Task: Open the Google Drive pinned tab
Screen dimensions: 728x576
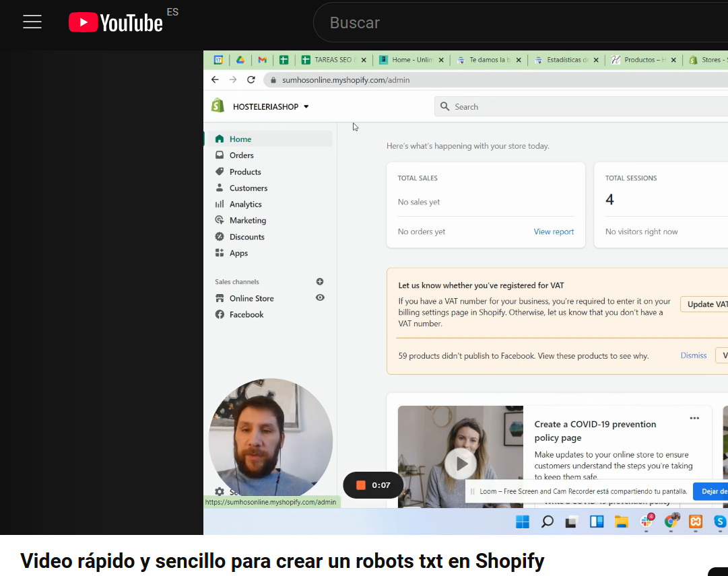Action: [240, 60]
